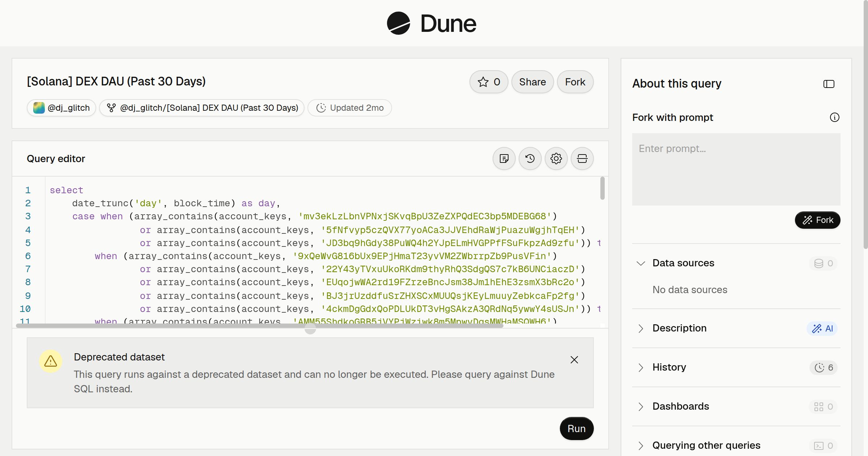Click the 'Dune' wordmark text
868x456 pixels.
click(x=448, y=24)
